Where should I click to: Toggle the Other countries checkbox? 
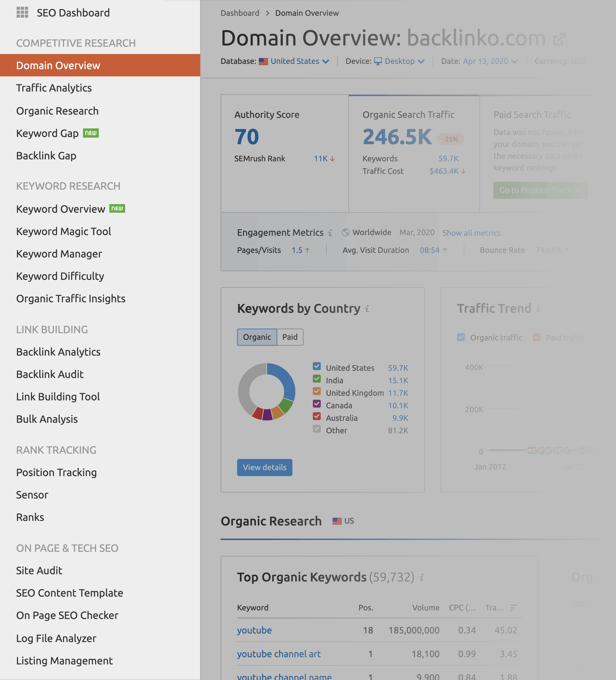pos(317,428)
